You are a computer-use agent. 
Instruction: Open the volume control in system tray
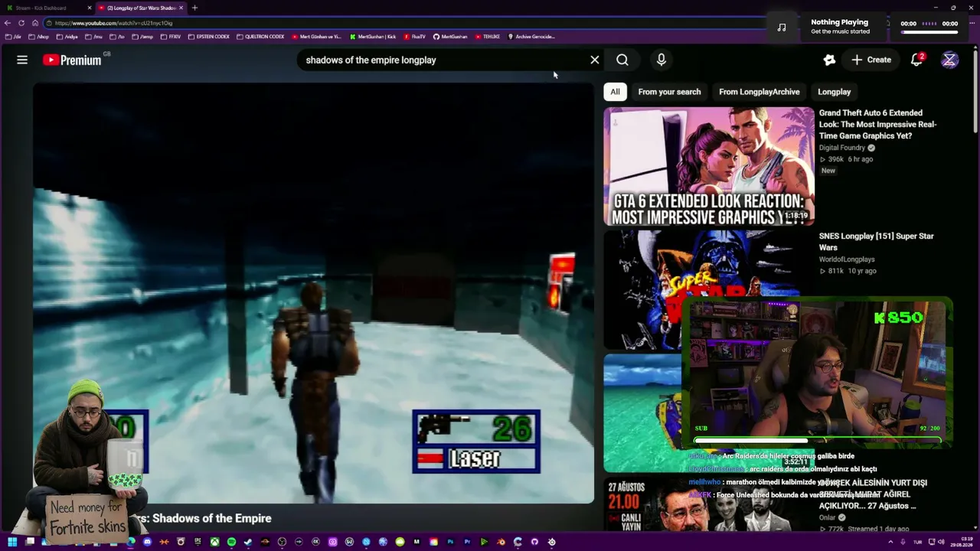pyautogui.click(x=942, y=542)
